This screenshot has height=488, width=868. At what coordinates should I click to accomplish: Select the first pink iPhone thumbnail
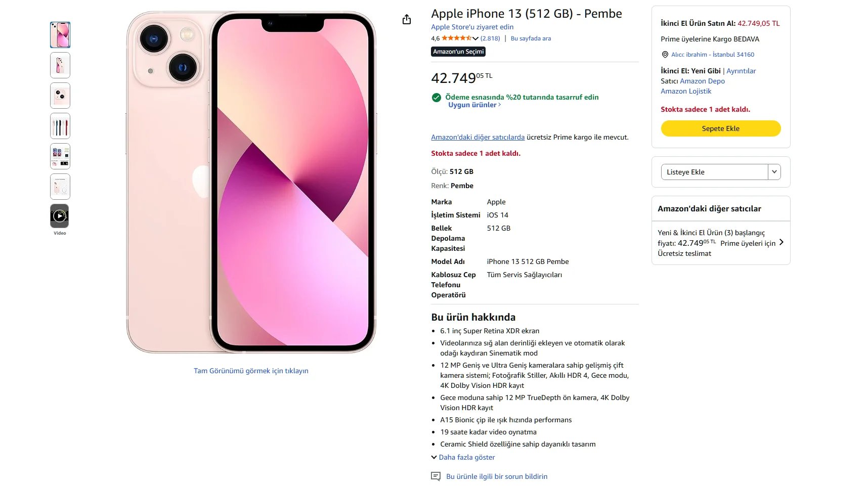pos(60,35)
